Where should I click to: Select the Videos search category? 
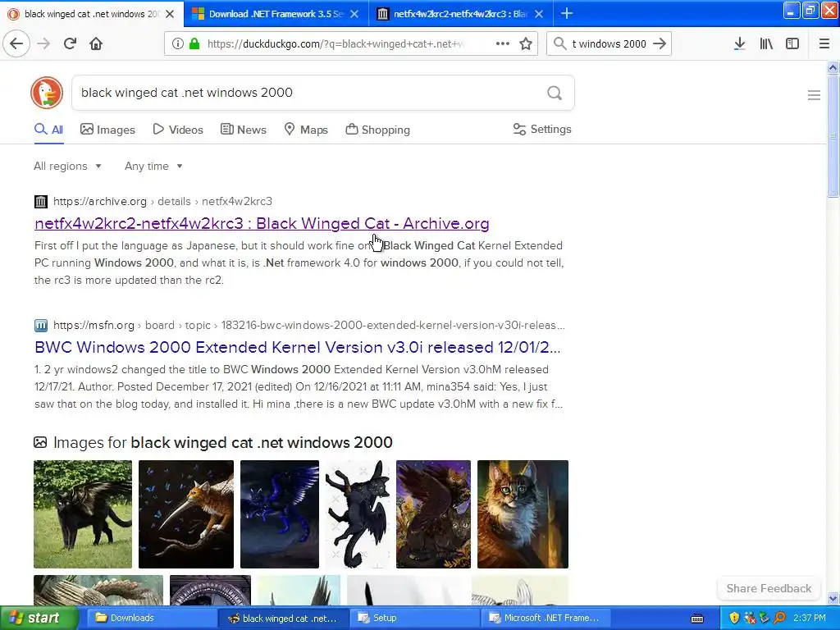[178, 130]
